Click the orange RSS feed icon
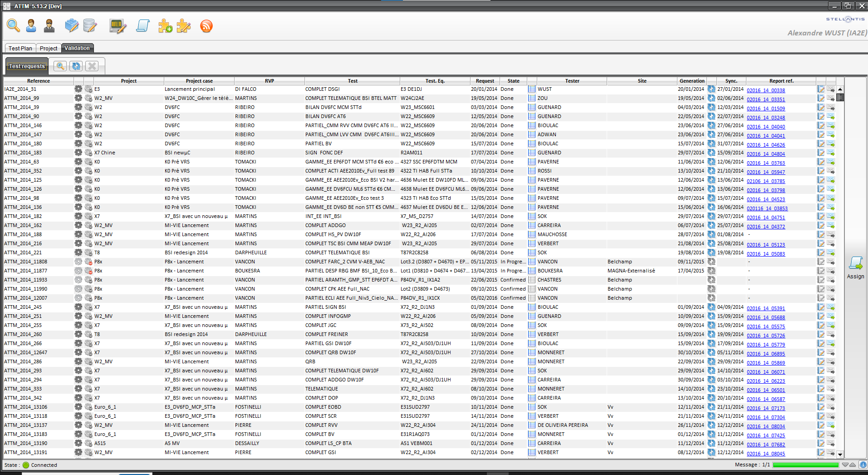 (206, 26)
